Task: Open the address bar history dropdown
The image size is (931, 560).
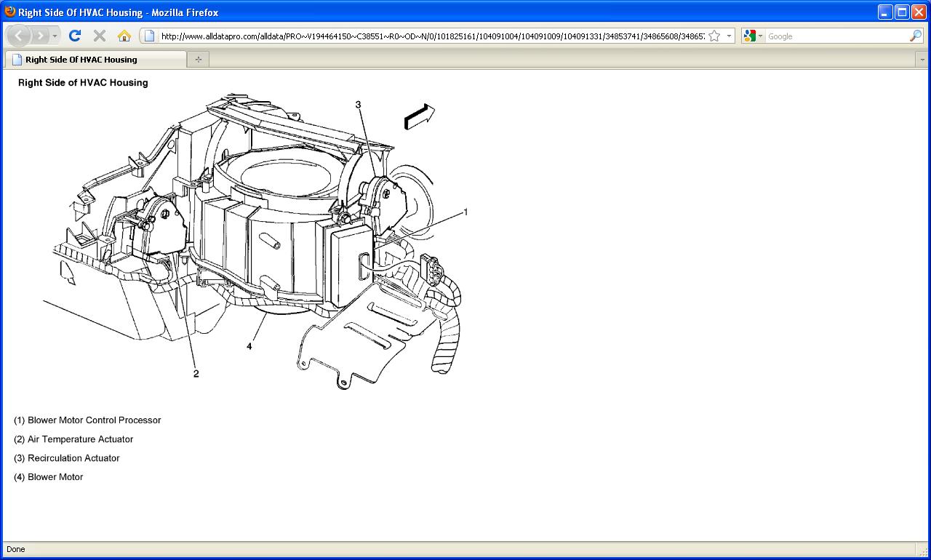Action: pos(729,36)
